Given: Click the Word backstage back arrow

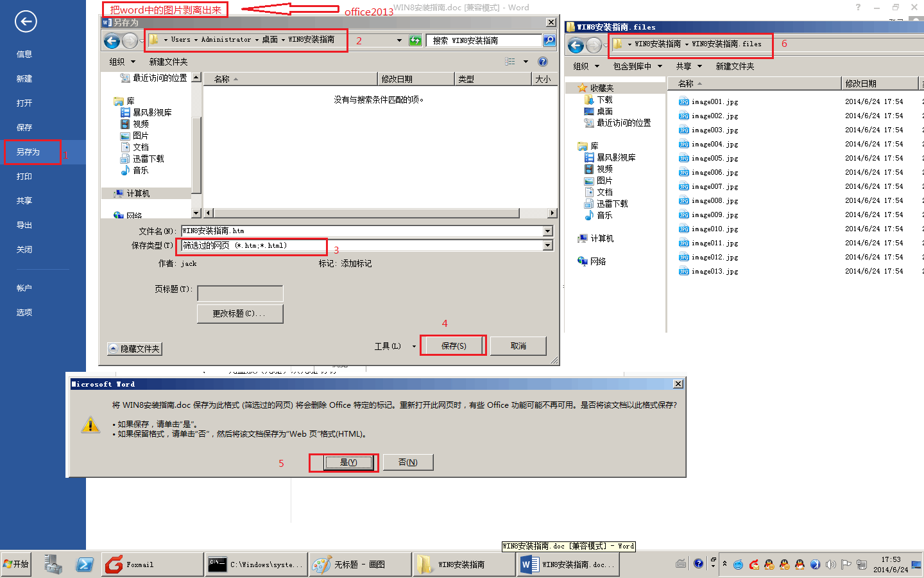Looking at the screenshot, I should [26, 21].
